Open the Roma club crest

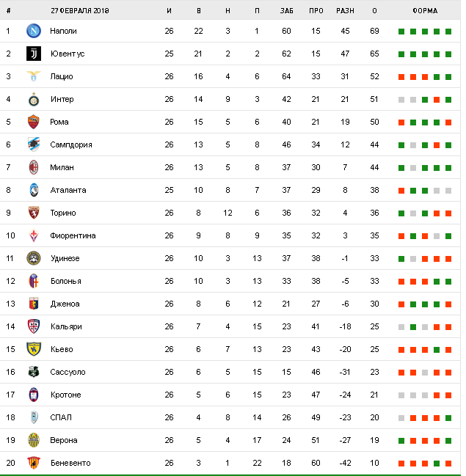point(34,122)
